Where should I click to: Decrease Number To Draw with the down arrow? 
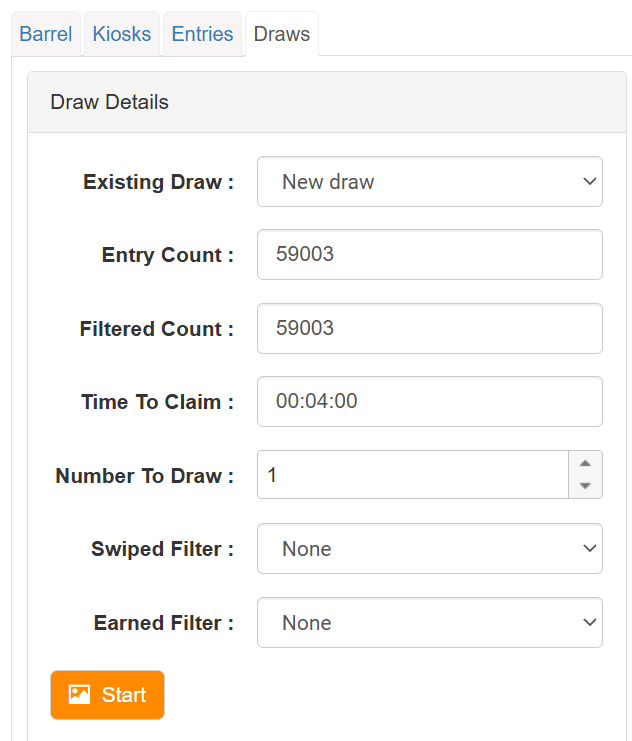(x=585, y=486)
